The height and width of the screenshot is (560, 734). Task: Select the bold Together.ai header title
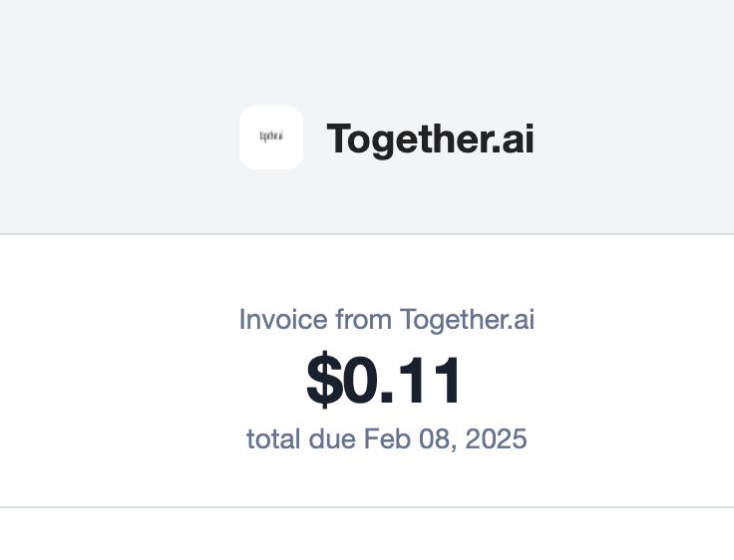coord(430,140)
